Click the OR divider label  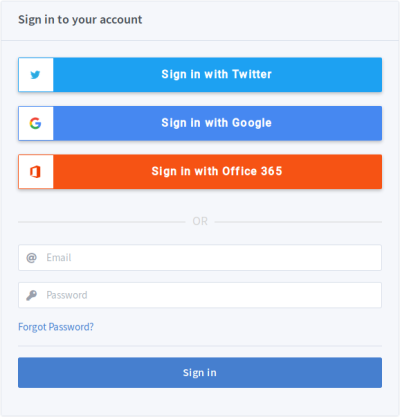coord(200,221)
